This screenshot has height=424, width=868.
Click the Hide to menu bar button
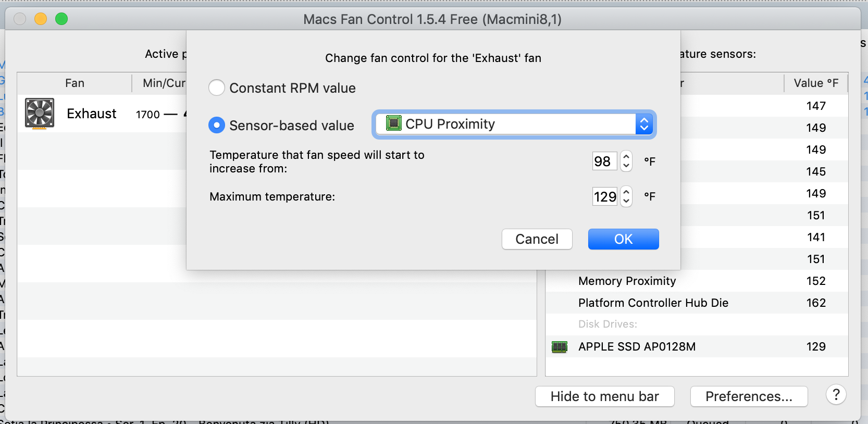(x=604, y=396)
